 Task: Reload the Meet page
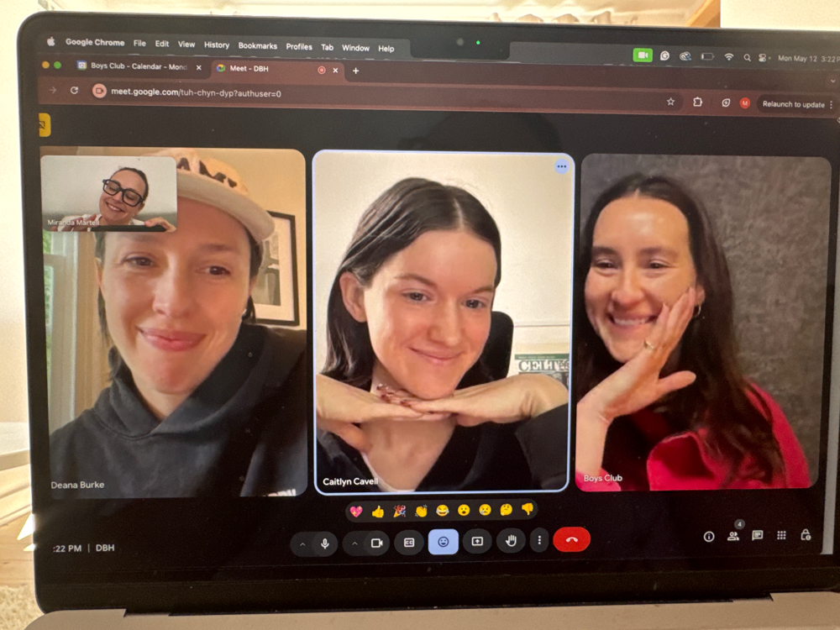[74, 91]
